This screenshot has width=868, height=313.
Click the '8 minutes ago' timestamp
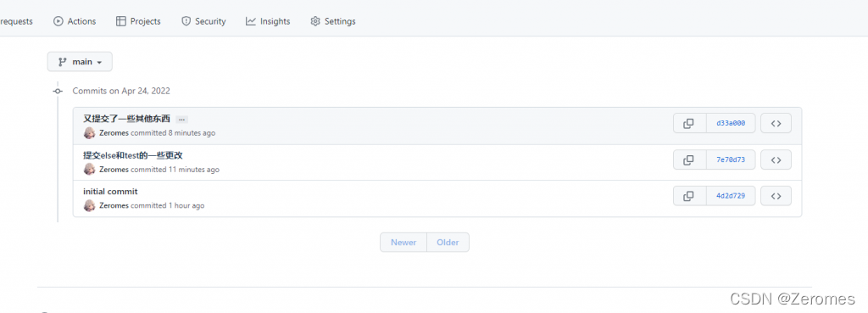click(192, 133)
